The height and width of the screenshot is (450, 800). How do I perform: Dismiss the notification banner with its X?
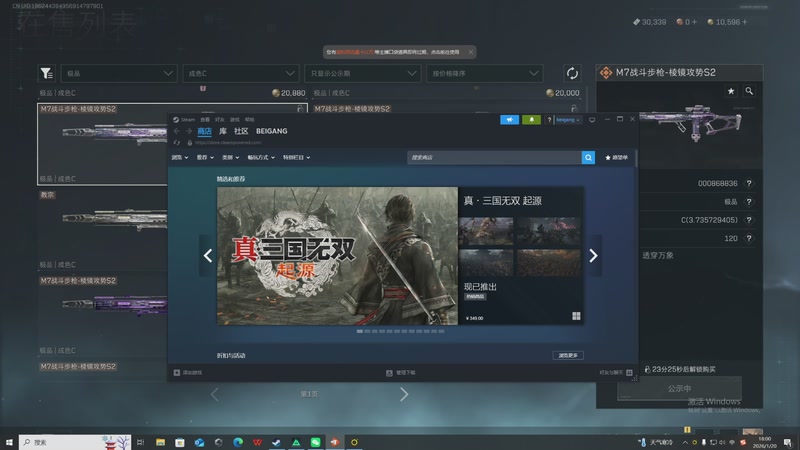click(x=470, y=52)
